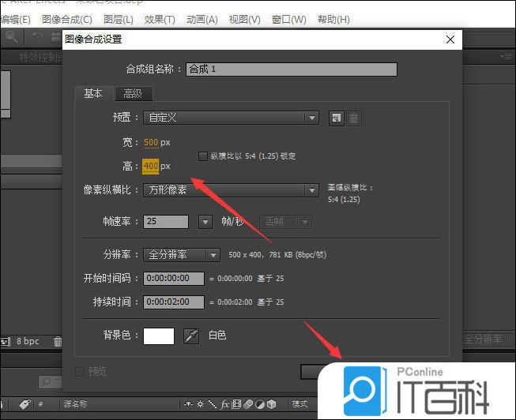Click the zoom magnifier tool in toolbar
Image resolution: width=516 pixels, height=420 pixels.
pos(11,36)
